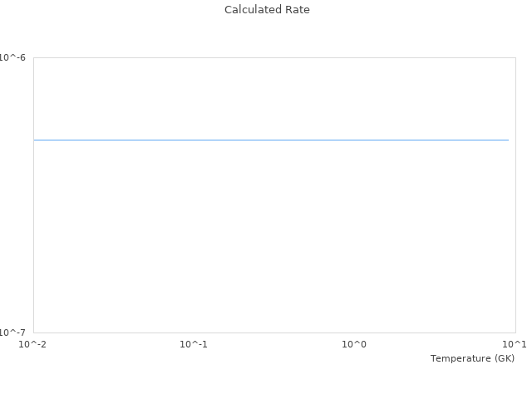This screenshot has height=399, width=532.
Task: Select the 10^-2 x-axis tick label
Action: click(x=33, y=343)
